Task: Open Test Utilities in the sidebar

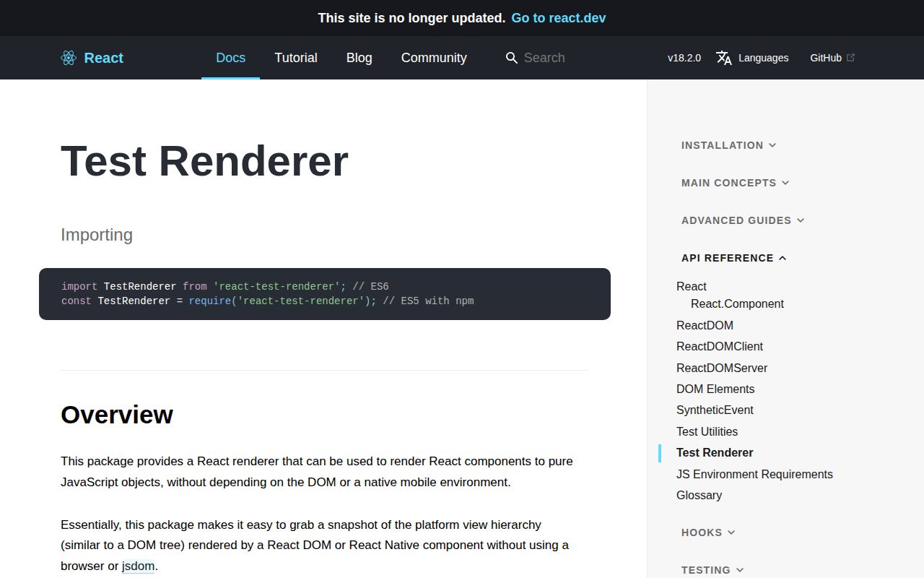Action: pyautogui.click(x=707, y=431)
